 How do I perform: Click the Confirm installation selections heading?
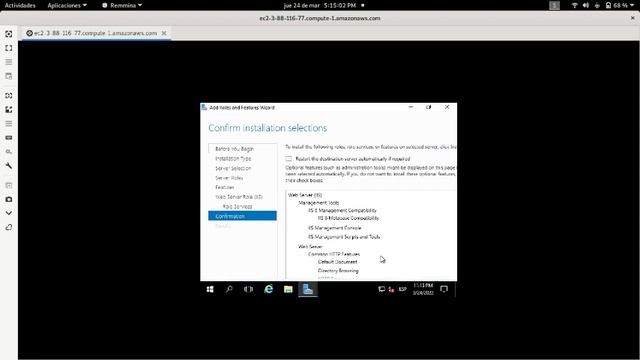click(x=268, y=128)
